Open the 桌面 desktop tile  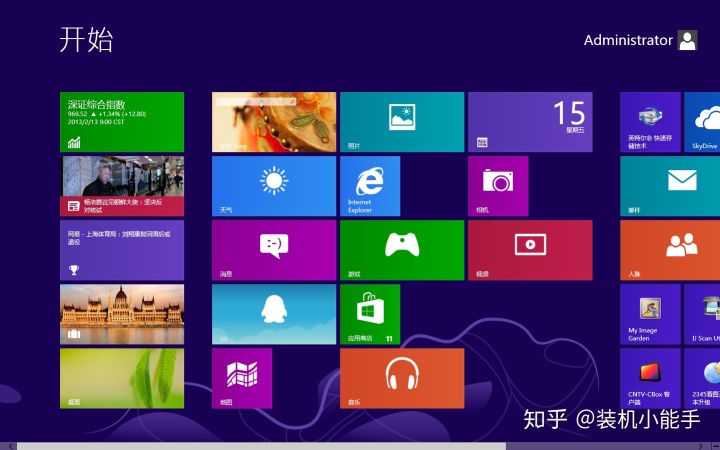click(122, 378)
